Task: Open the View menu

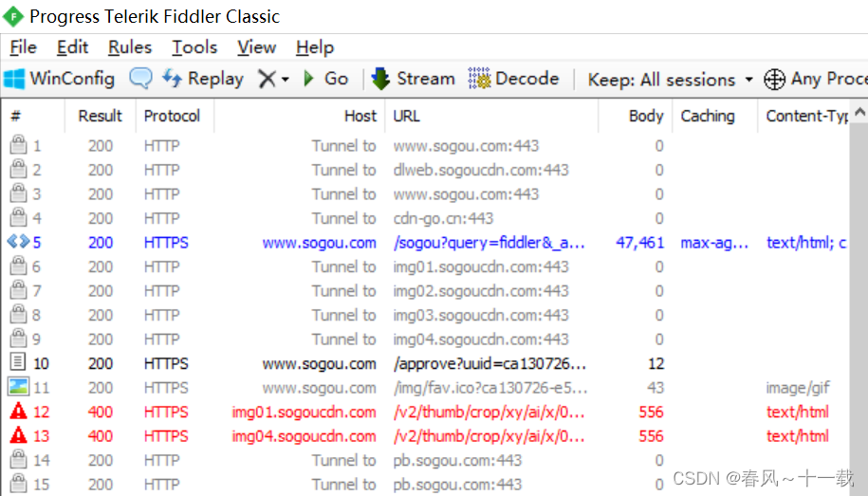Action: click(x=256, y=47)
